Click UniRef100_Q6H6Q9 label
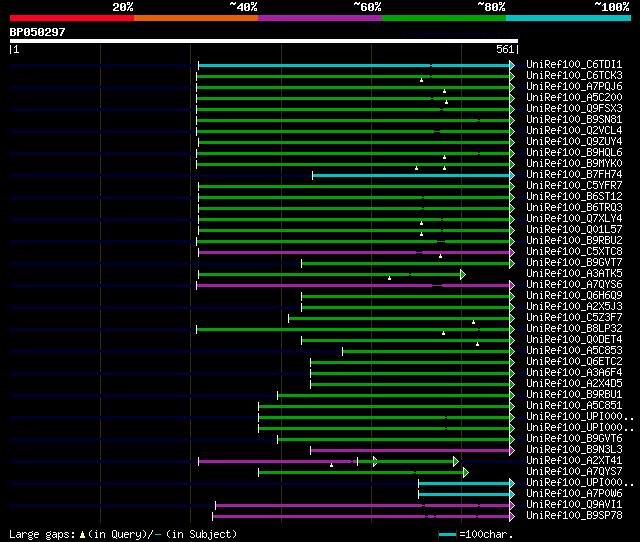 [574, 296]
